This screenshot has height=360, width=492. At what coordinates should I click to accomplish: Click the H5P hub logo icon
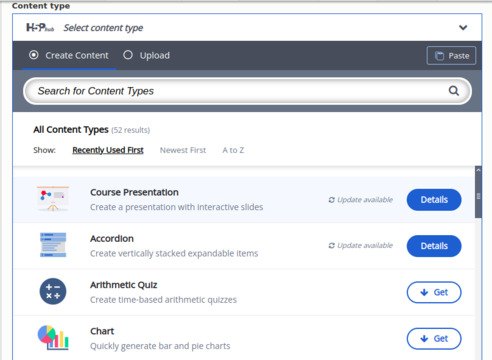(x=40, y=28)
